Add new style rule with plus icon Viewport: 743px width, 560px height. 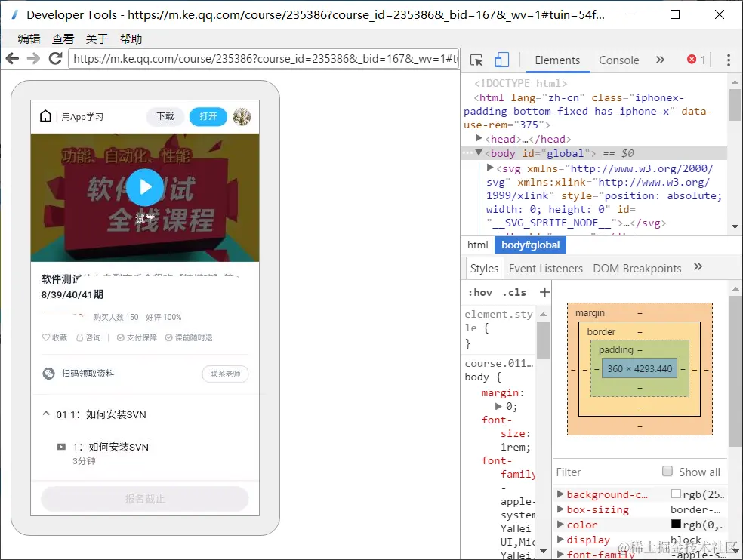(x=544, y=292)
